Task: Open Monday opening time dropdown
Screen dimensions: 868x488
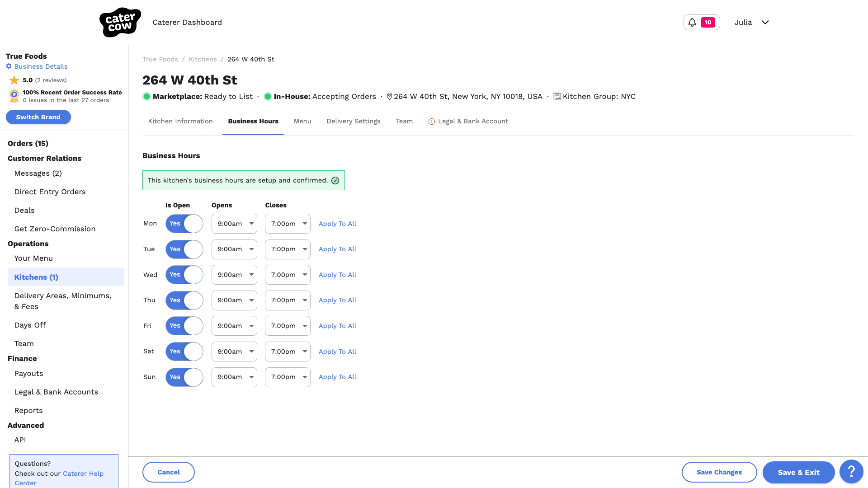Action: click(234, 224)
